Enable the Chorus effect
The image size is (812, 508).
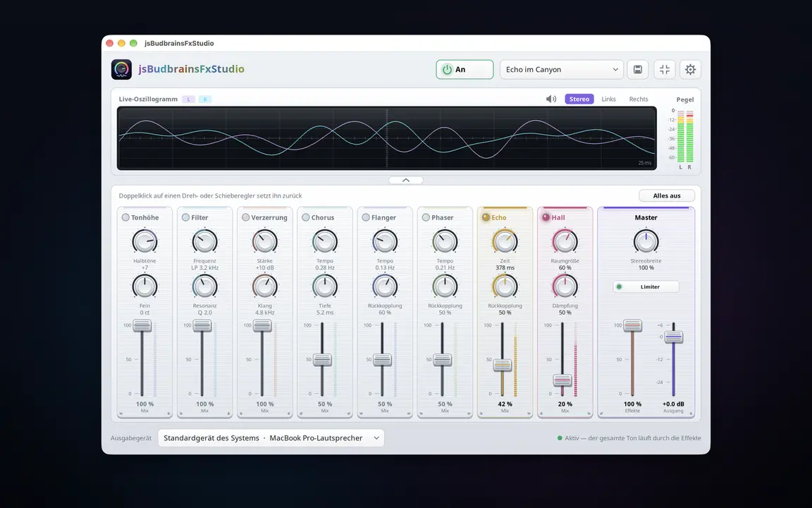pyautogui.click(x=305, y=217)
